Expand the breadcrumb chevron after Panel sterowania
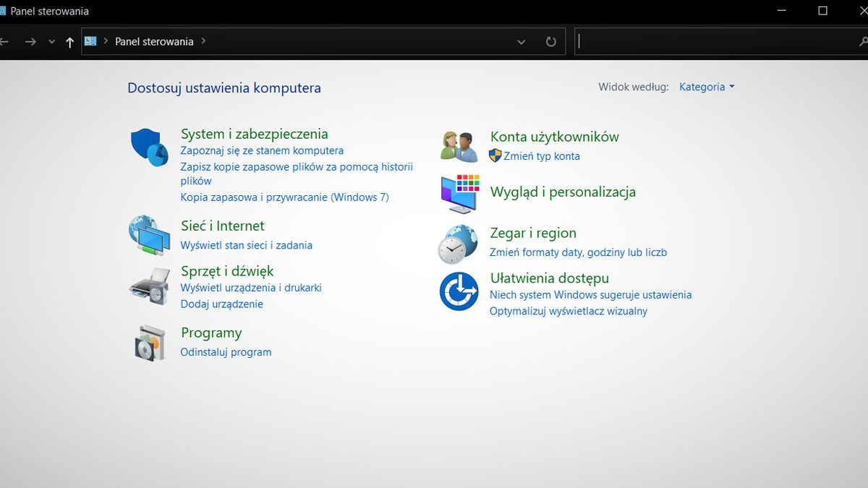The width and height of the screenshot is (868, 488). [209, 41]
